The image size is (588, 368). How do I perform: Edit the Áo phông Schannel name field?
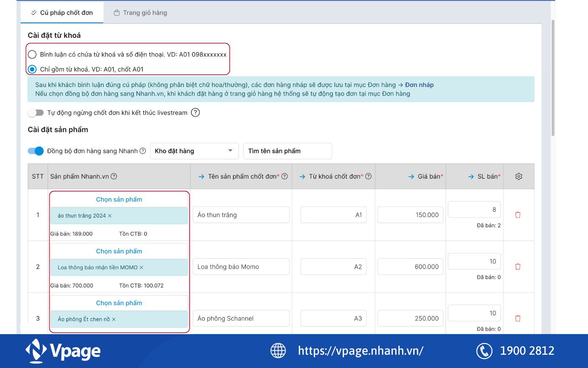tap(241, 319)
